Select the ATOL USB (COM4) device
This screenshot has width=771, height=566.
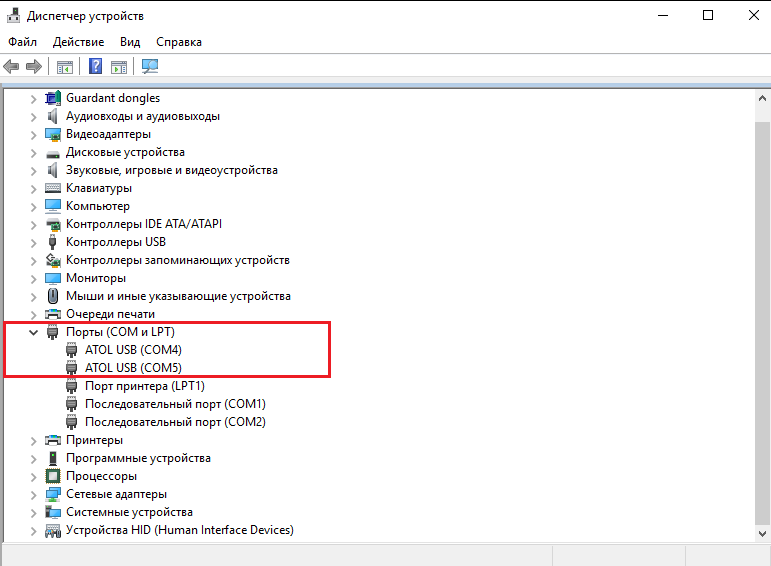point(133,350)
